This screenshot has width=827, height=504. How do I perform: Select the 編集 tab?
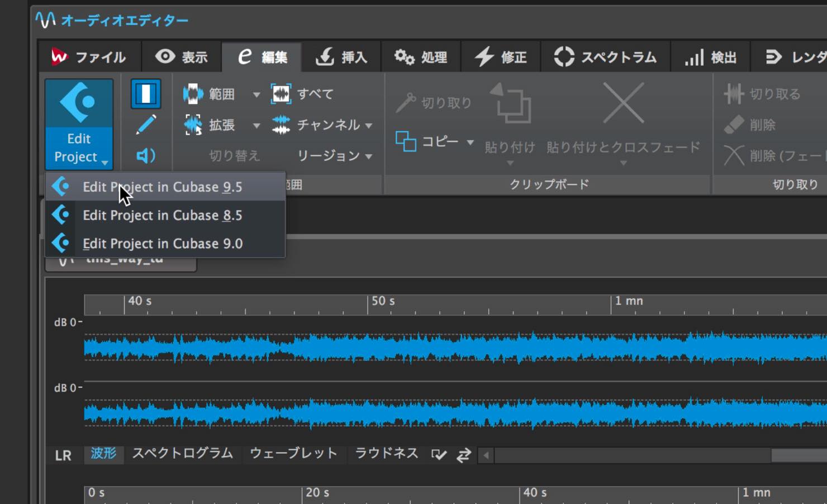pyautogui.click(x=262, y=56)
